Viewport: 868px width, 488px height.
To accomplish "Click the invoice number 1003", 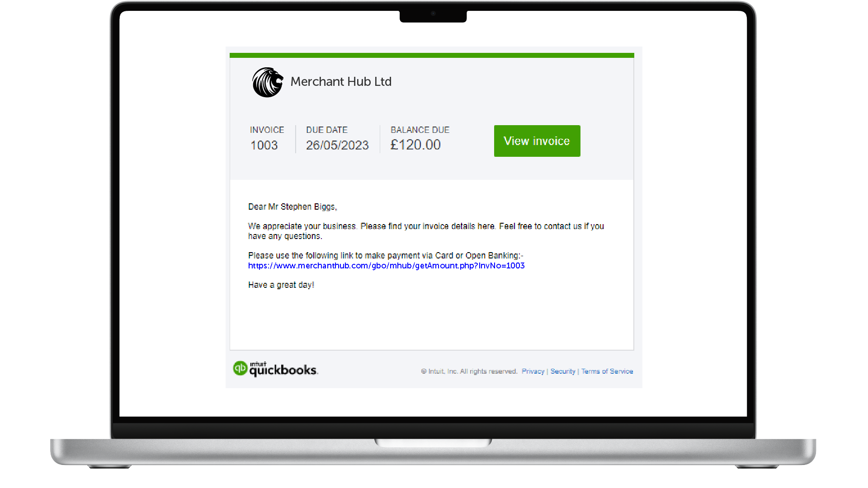I will (x=264, y=145).
